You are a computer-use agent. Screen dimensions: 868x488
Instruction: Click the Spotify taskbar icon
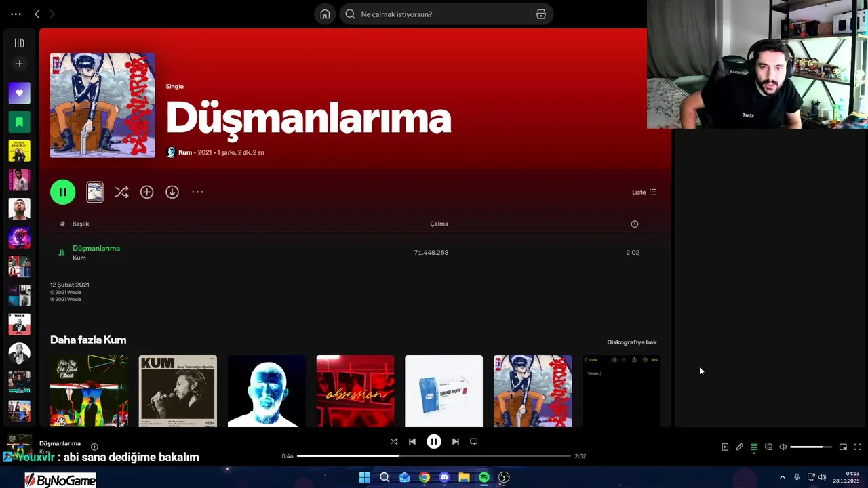tap(484, 477)
